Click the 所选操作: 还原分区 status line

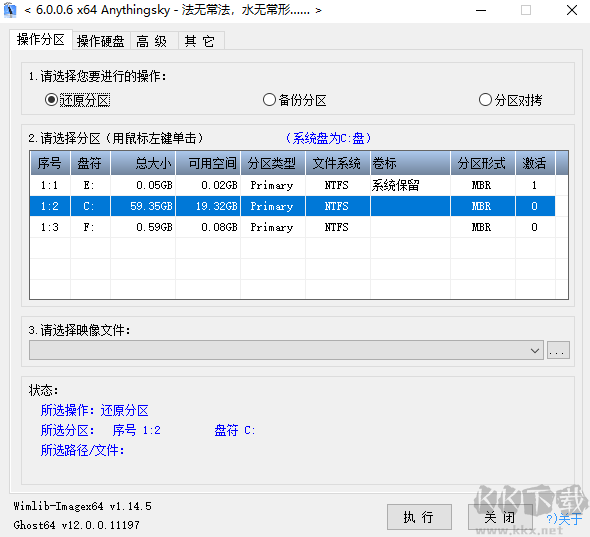pos(94,410)
